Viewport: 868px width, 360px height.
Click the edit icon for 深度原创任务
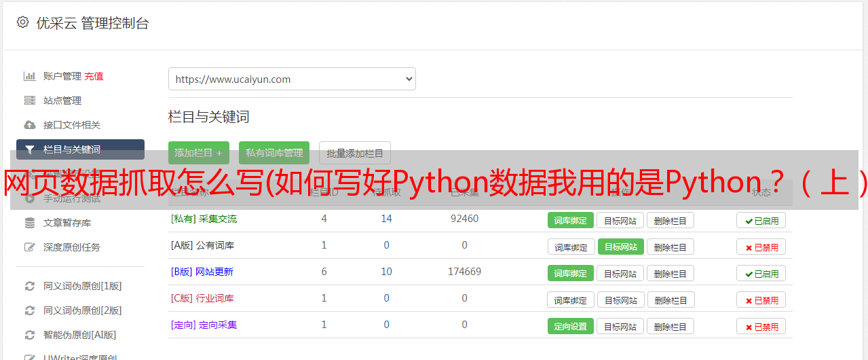pyautogui.click(x=30, y=247)
